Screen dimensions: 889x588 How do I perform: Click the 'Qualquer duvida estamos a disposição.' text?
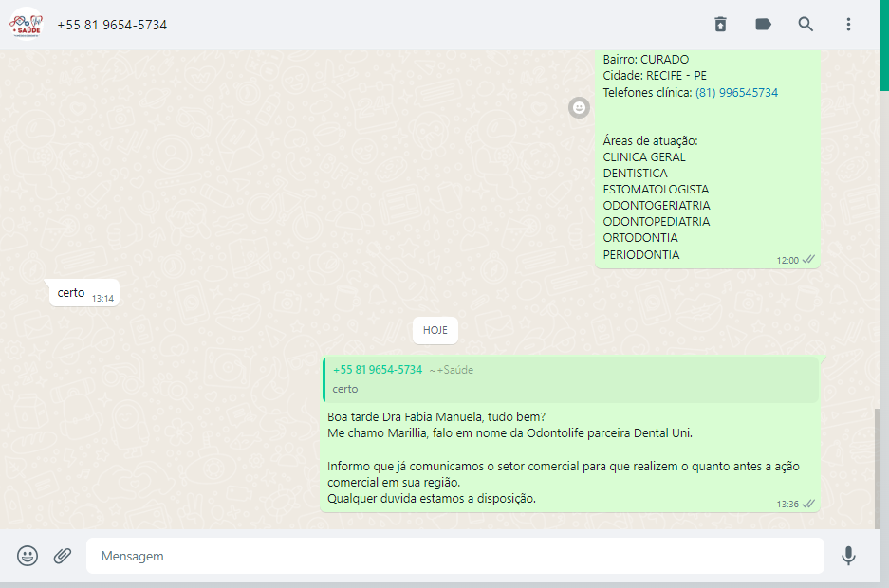point(432,499)
